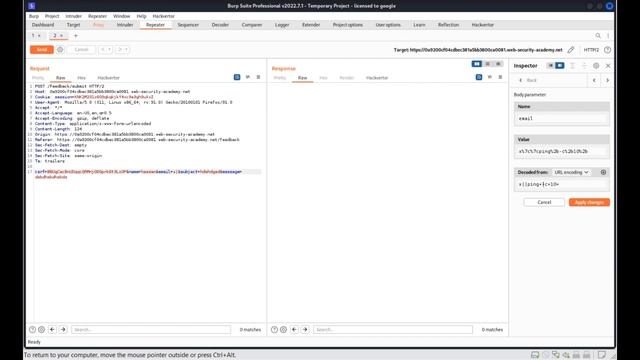Click the response search input field

coord(393,329)
